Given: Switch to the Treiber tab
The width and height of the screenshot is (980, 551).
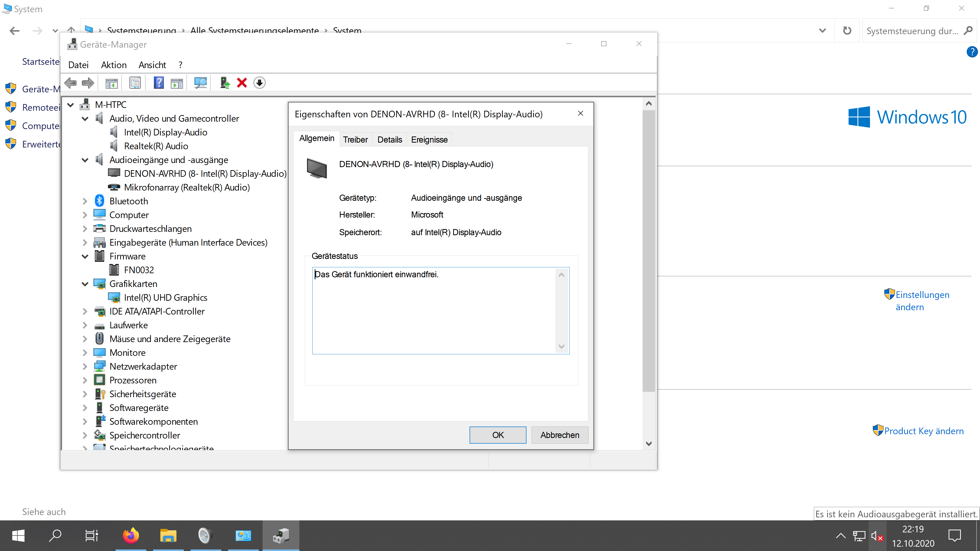Looking at the screenshot, I should pos(355,140).
